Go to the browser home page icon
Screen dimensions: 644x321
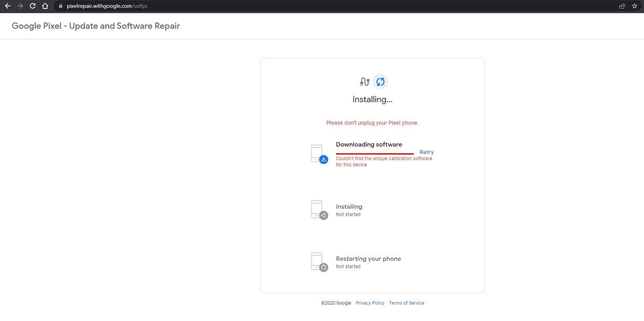(45, 6)
